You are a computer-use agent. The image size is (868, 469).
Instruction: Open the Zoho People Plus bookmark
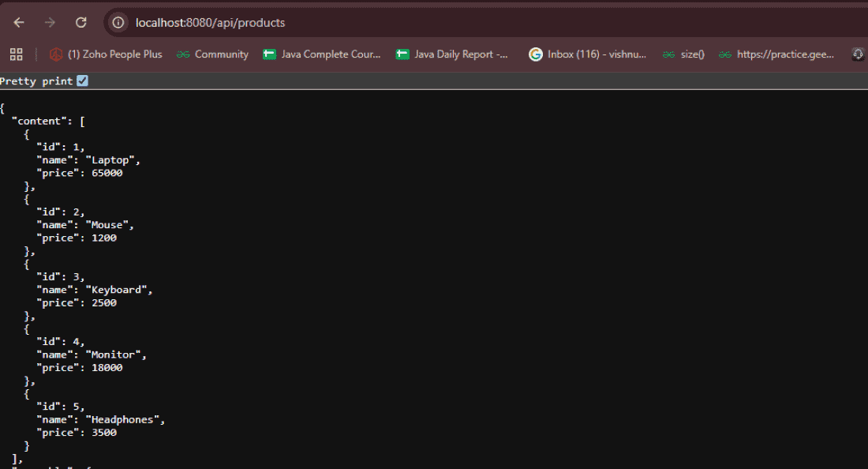106,54
